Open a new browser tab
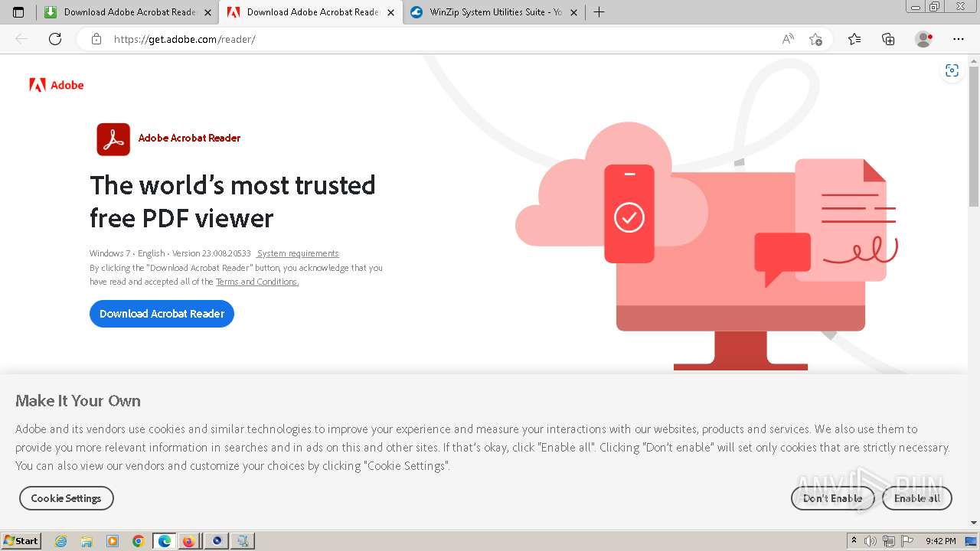Image resolution: width=980 pixels, height=551 pixels. 599,12
